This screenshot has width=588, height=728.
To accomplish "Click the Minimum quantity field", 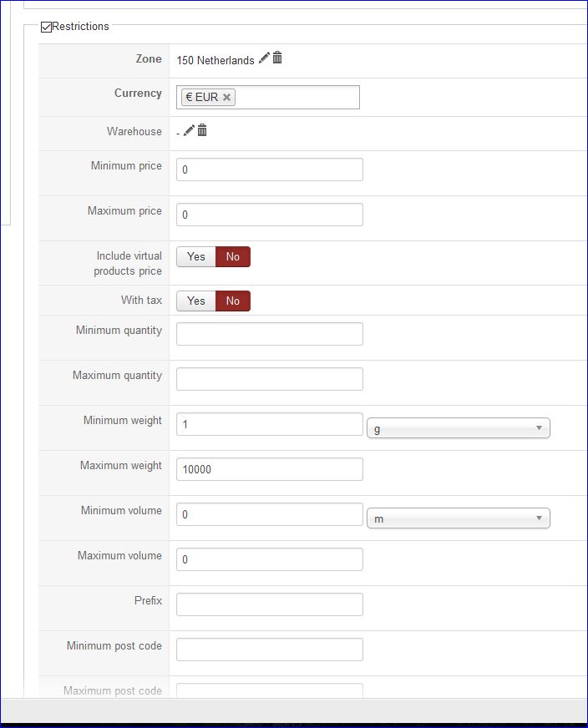I will pos(270,334).
